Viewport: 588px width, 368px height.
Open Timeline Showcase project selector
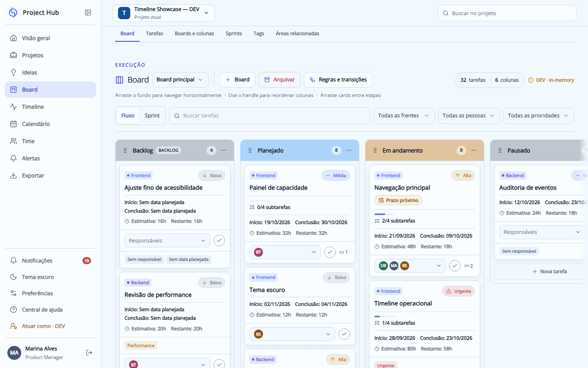point(164,13)
